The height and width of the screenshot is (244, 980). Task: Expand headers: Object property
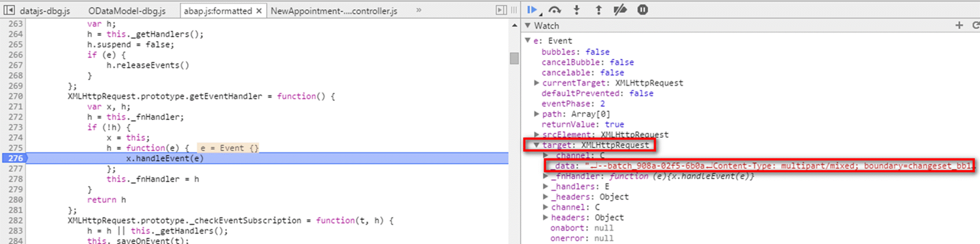pos(545,217)
